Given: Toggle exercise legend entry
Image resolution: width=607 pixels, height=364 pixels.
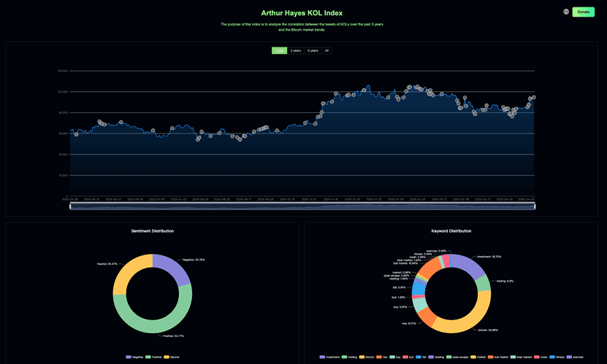Looking at the screenshot, I should (x=575, y=357).
